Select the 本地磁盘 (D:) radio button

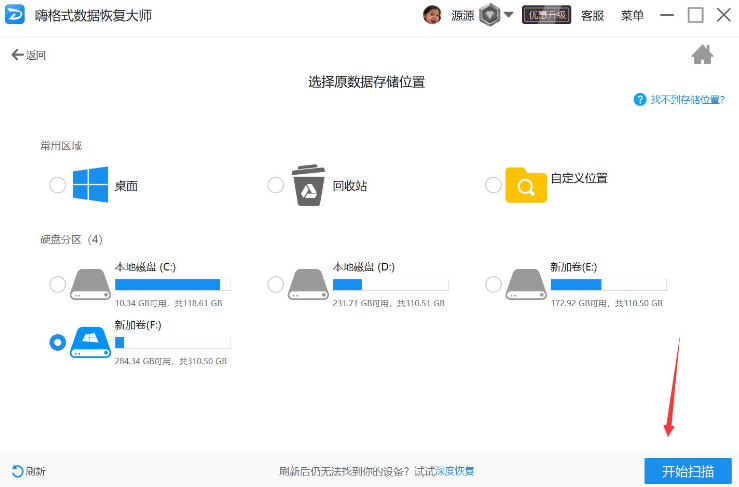276,285
